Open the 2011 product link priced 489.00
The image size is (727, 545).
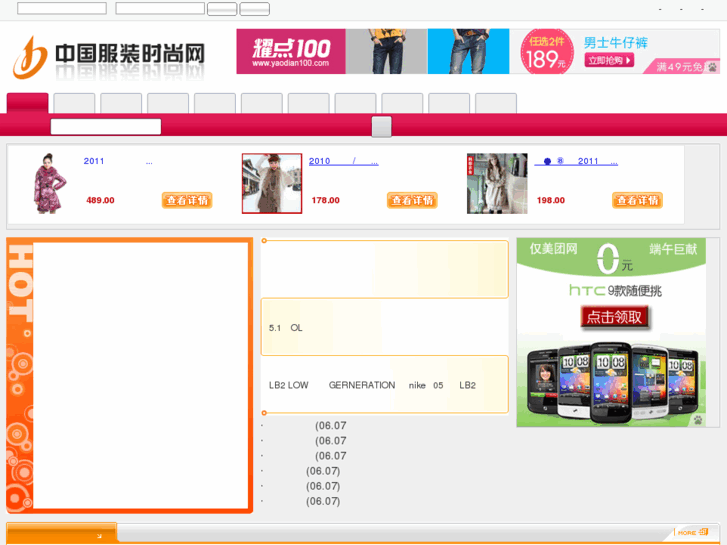point(118,161)
